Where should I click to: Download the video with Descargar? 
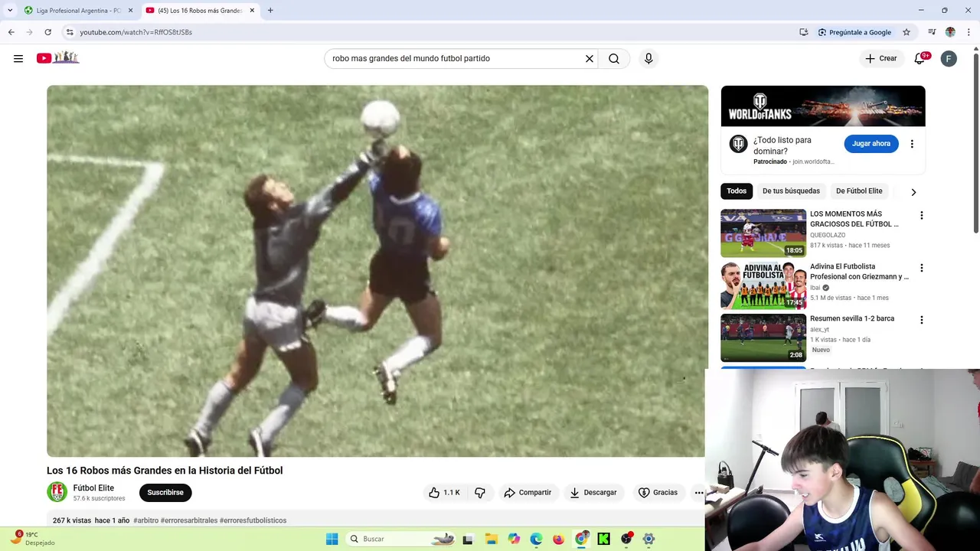pos(593,492)
